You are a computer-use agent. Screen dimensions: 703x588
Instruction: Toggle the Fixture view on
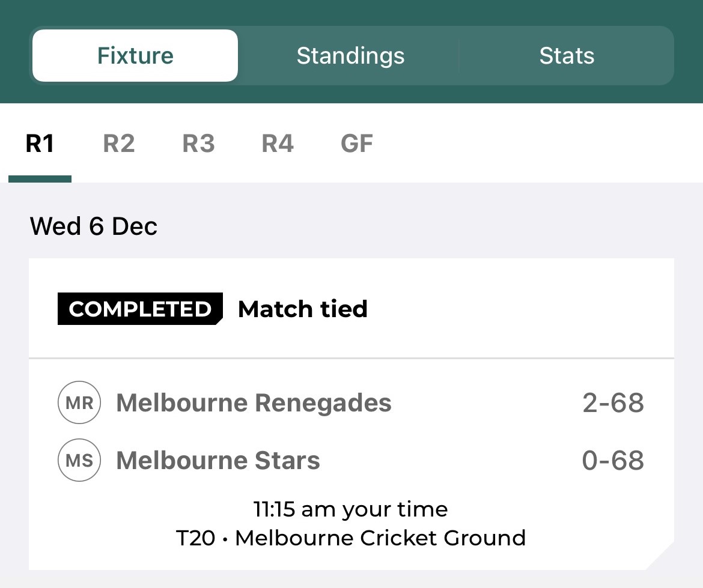click(x=135, y=55)
